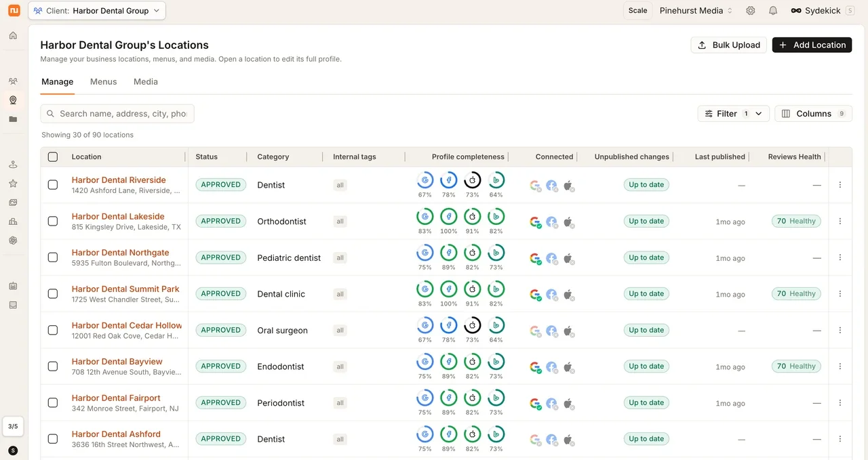Click the Bulk Upload button
Image resolution: width=868 pixels, height=460 pixels.
click(x=729, y=45)
